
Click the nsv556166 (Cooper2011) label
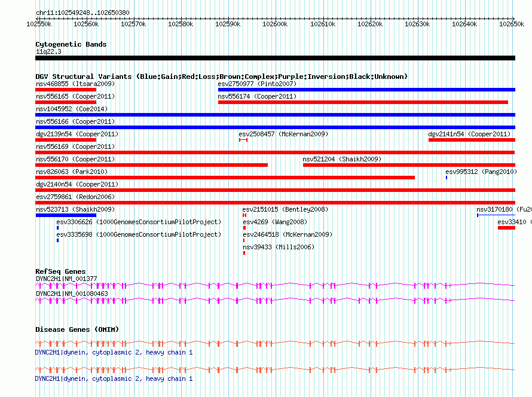(x=75, y=121)
